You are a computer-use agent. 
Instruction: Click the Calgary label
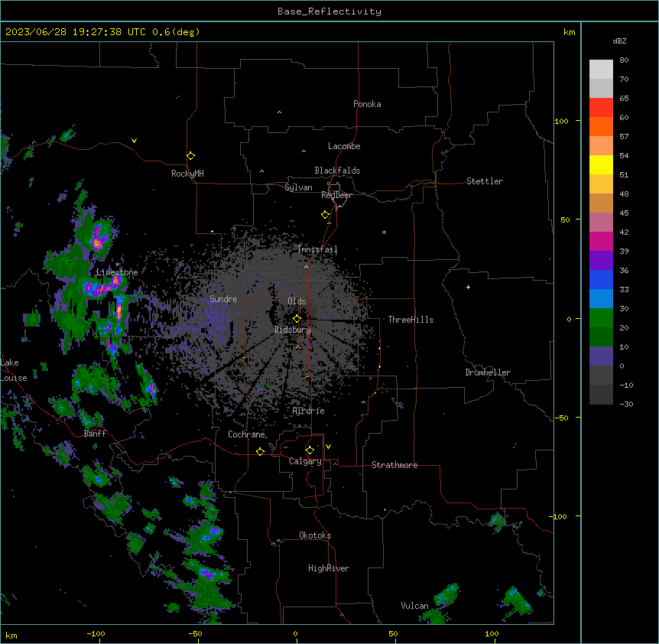[x=305, y=461]
